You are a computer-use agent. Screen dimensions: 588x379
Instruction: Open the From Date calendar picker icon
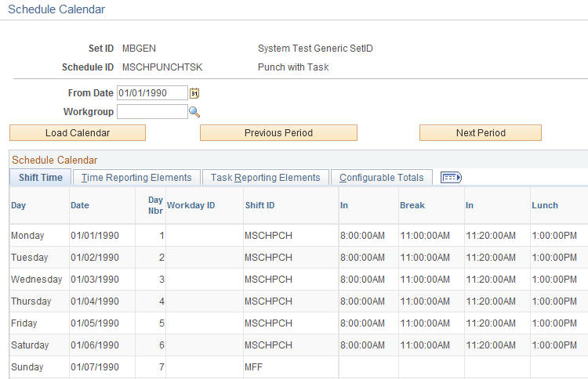[194, 93]
